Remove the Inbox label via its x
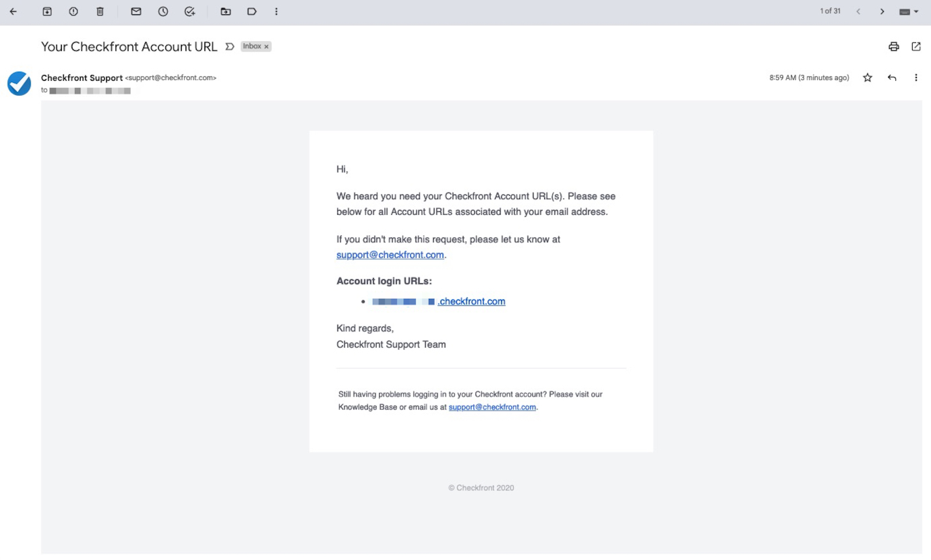 pyautogui.click(x=266, y=46)
